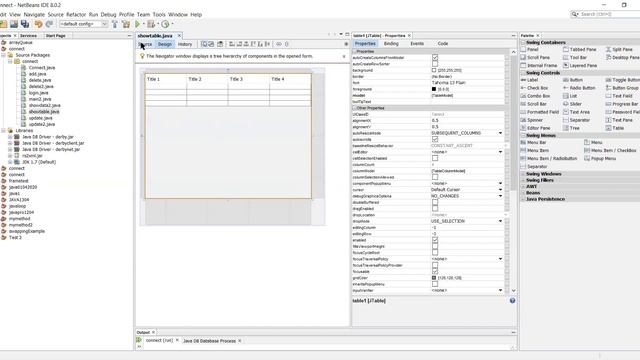Viewport: 640px width, 360px height.
Task: Dismiss the Navigator hint message
Action: (x=344, y=56)
